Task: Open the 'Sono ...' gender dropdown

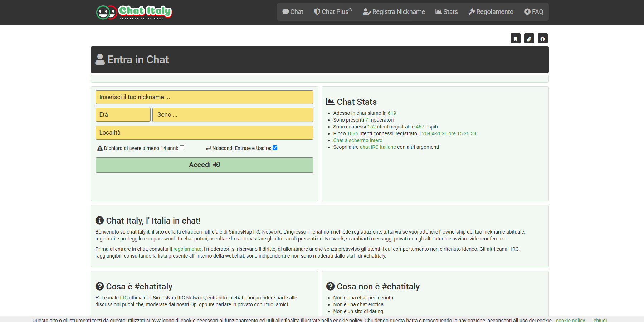Action: [x=233, y=115]
